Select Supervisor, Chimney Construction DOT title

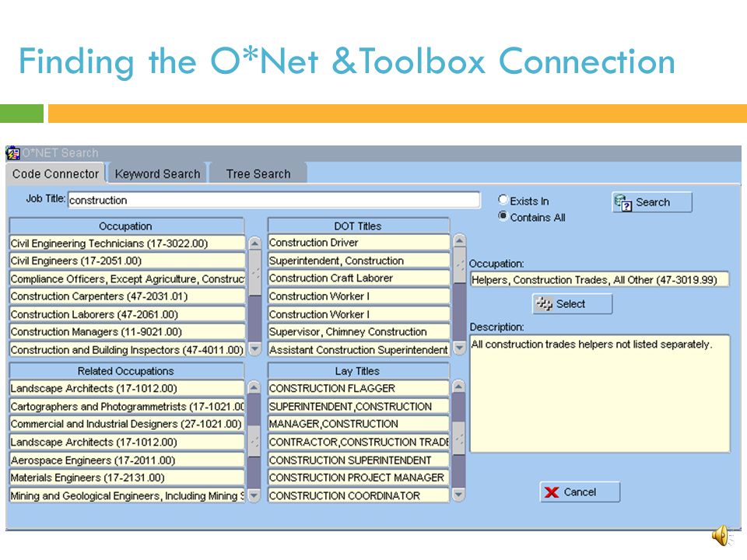coord(359,331)
